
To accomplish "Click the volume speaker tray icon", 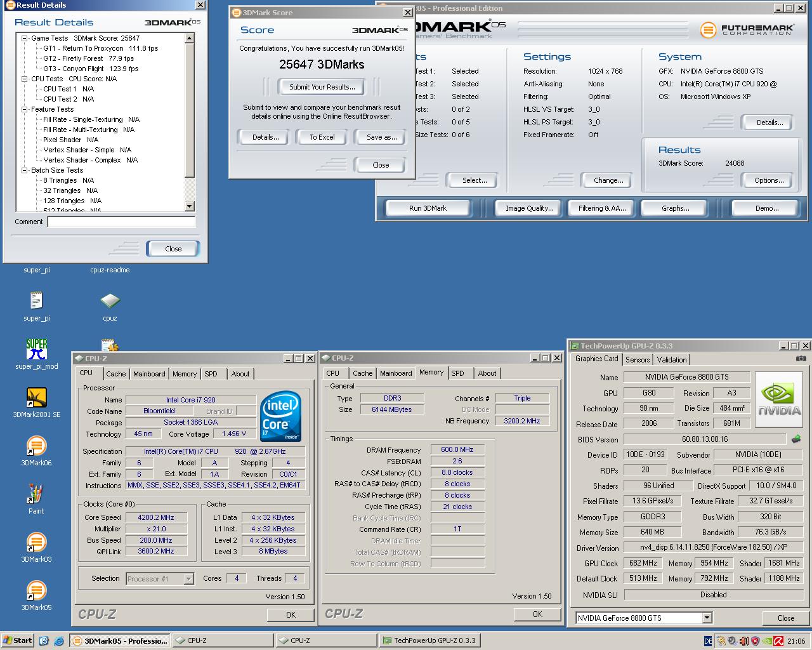I will 731,641.
